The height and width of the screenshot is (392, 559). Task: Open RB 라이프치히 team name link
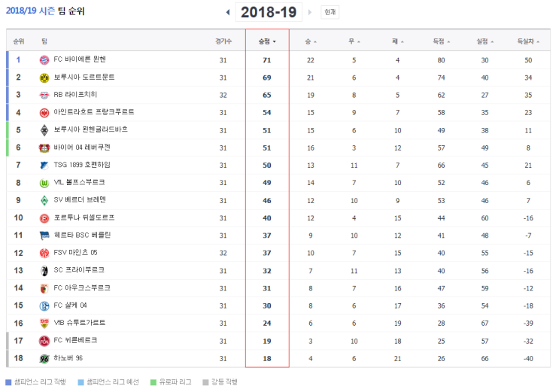tap(75, 95)
